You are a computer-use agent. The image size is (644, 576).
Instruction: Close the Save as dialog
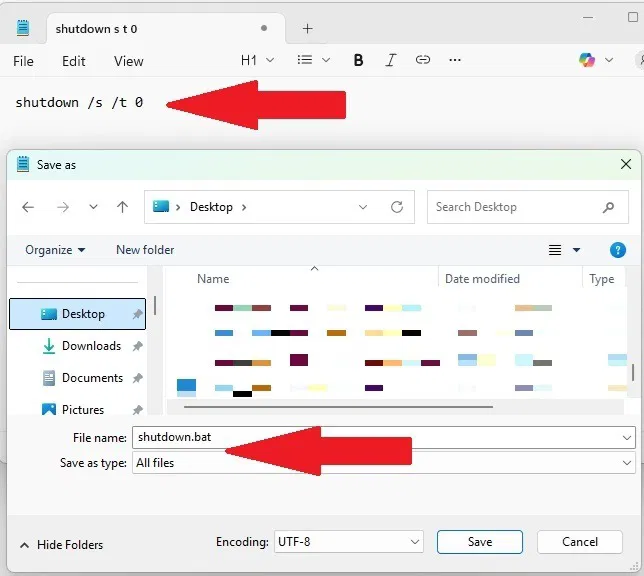(x=626, y=164)
